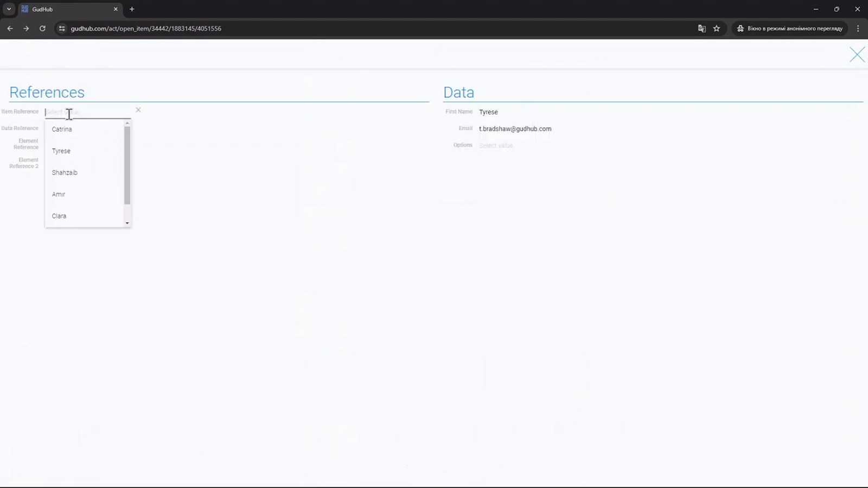Select the GudHub tab
Viewport: 868px width, 488px height.
pos(69,9)
